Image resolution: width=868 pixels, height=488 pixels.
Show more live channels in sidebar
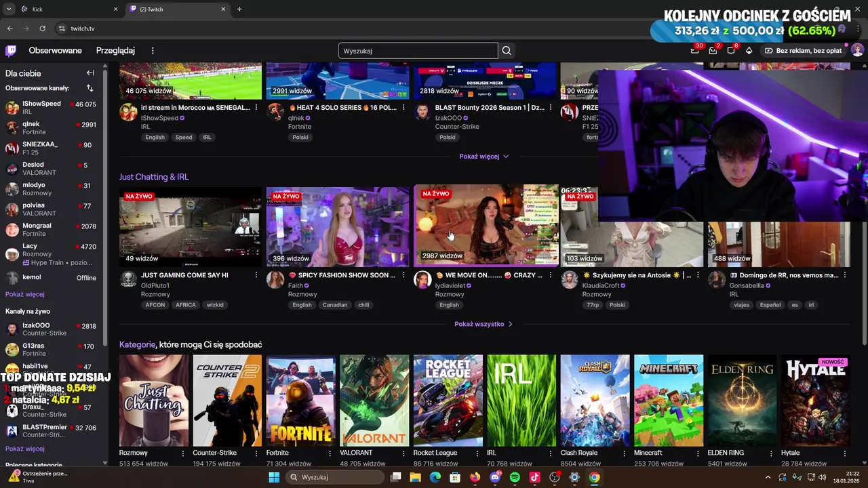click(x=25, y=449)
